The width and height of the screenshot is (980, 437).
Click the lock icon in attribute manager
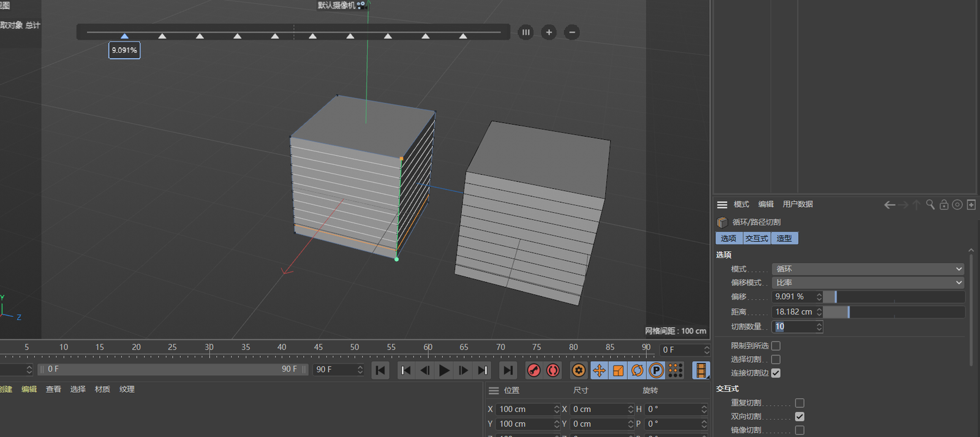pyautogui.click(x=944, y=205)
